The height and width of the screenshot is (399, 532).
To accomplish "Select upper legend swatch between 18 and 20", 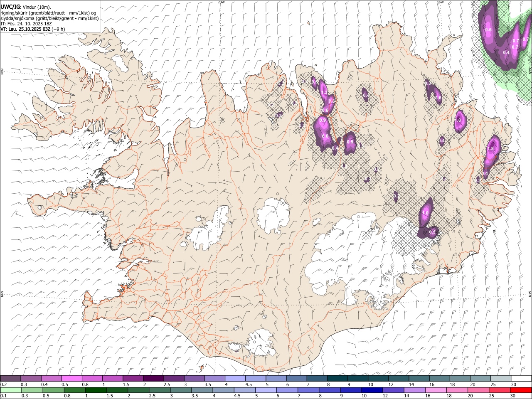I will point(460,378).
